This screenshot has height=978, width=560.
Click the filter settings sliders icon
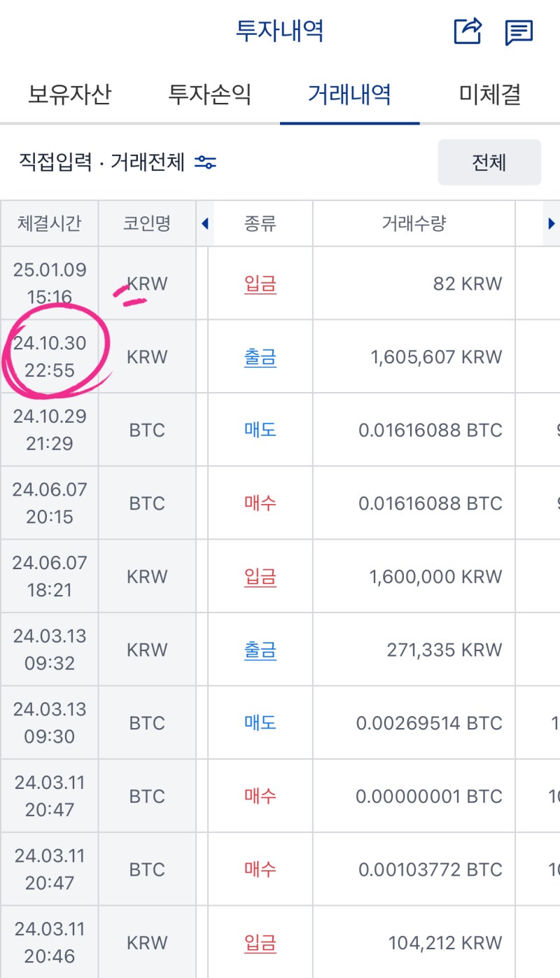point(206,162)
